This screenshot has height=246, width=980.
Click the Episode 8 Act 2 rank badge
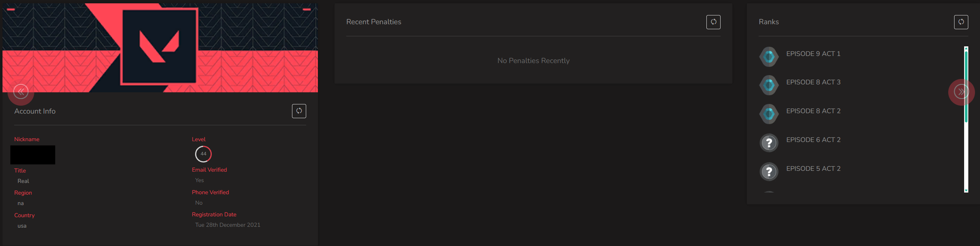(769, 114)
